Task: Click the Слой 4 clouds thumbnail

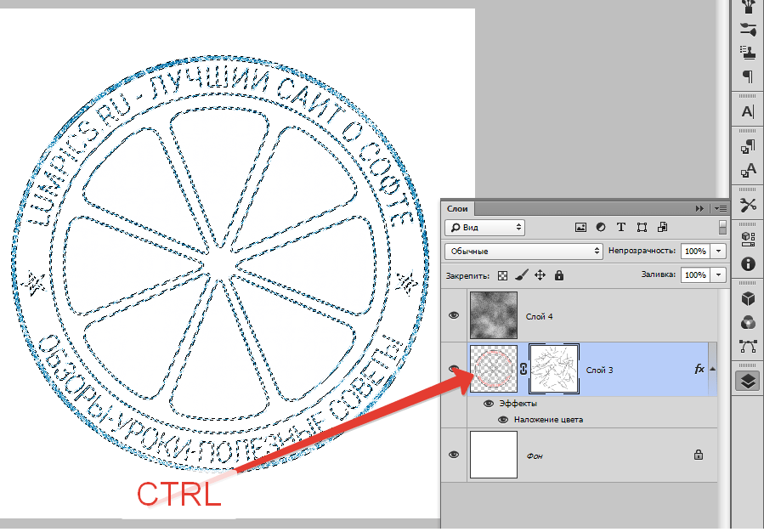Action: pyautogui.click(x=494, y=315)
